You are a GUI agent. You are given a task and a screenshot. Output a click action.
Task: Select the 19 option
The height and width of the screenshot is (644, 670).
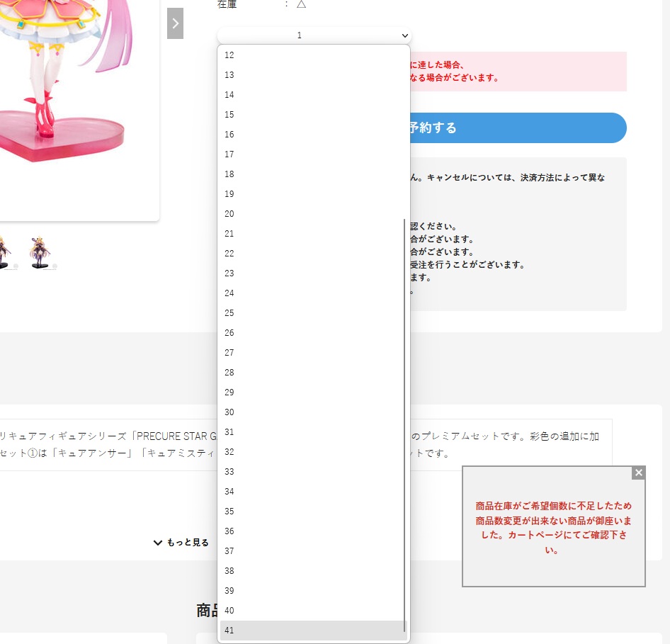[x=314, y=194]
